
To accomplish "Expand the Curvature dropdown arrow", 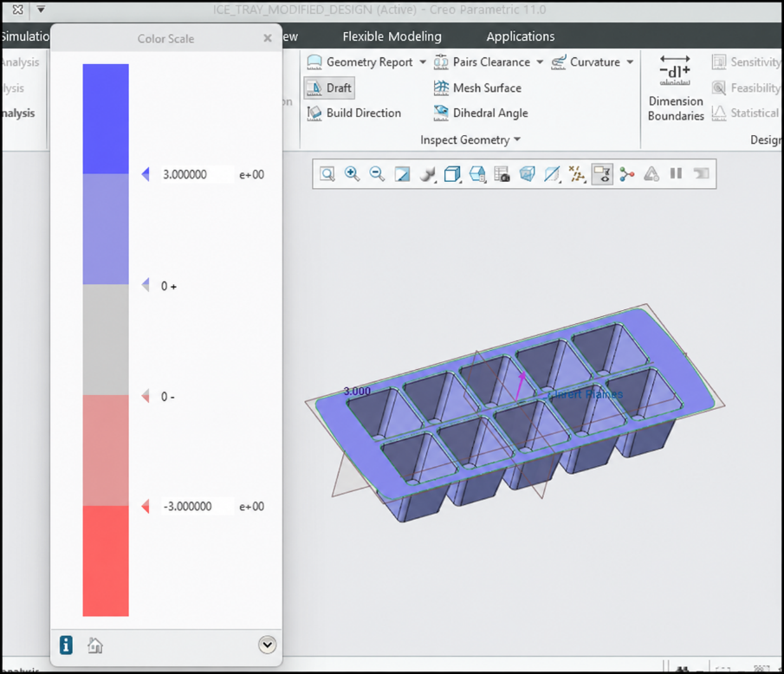I will click(630, 62).
